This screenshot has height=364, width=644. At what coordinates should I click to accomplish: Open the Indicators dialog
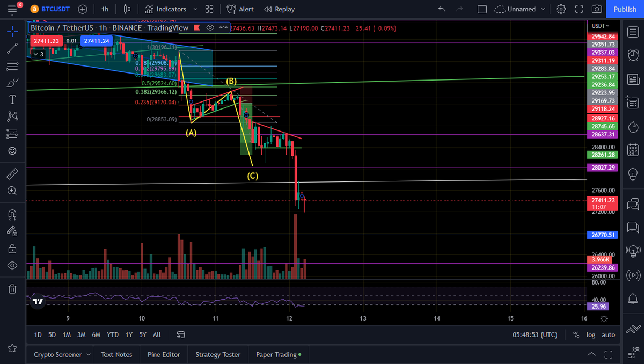(x=166, y=9)
